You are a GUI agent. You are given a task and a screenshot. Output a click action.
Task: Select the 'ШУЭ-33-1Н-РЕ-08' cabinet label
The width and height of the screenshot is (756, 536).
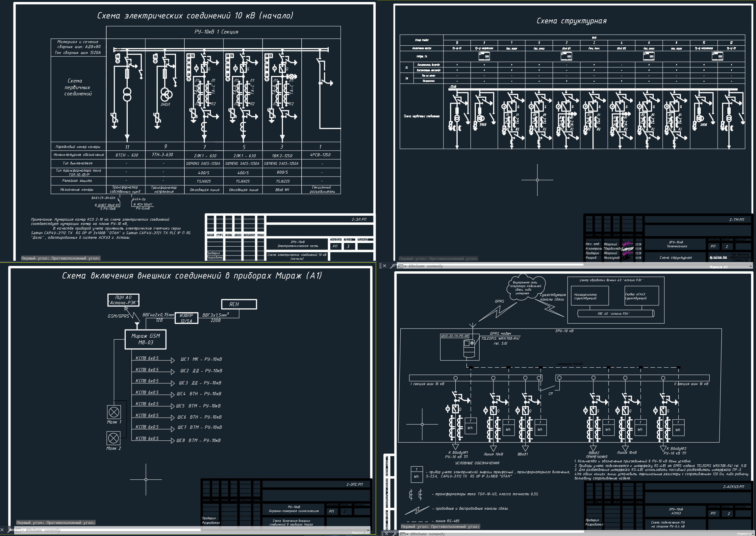(455, 336)
